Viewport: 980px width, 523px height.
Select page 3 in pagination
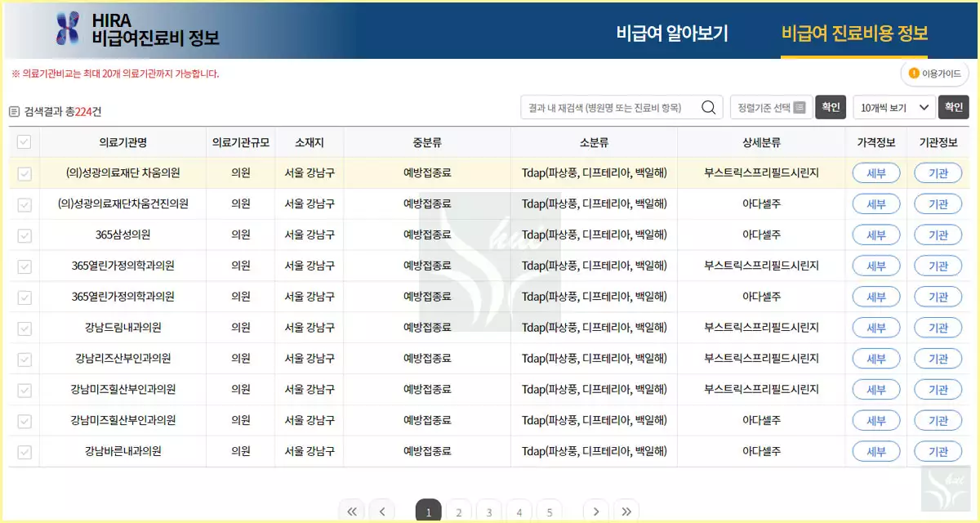tap(488, 511)
